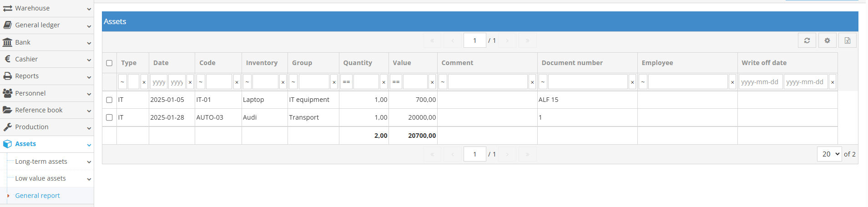
Task: Select the Audi AUTO-03 row checkbox
Action: click(109, 117)
